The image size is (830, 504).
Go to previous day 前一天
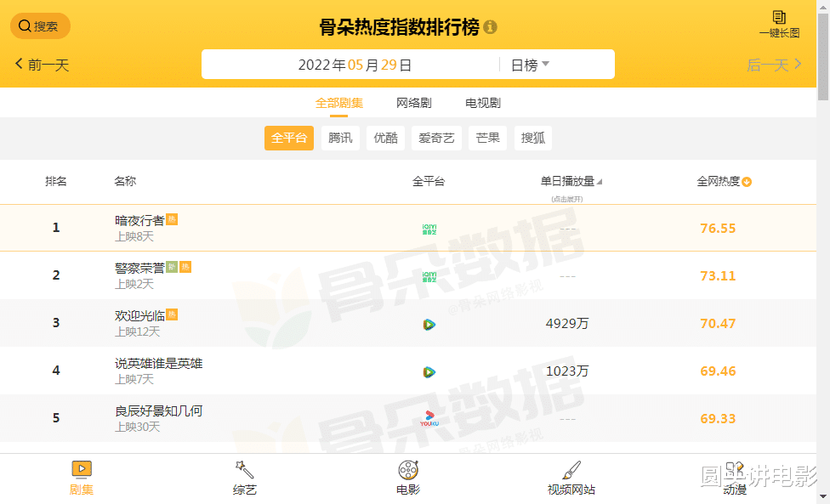click(x=42, y=65)
